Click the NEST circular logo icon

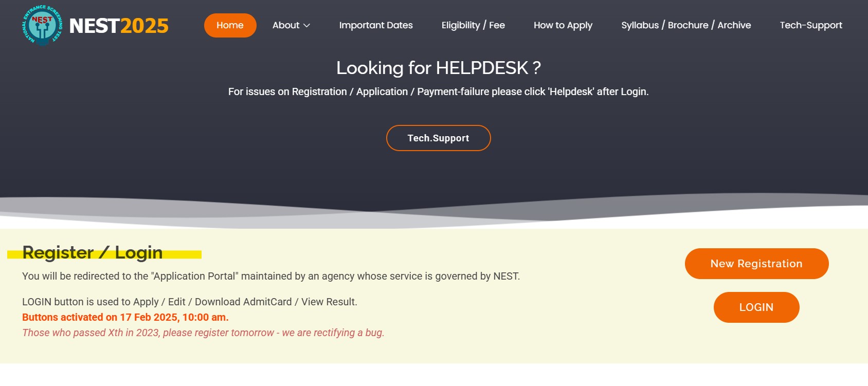[x=42, y=25]
